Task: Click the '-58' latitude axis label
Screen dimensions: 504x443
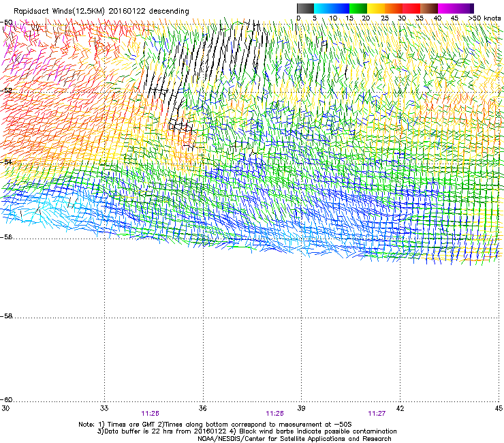Action: click(x=6, y=316)
